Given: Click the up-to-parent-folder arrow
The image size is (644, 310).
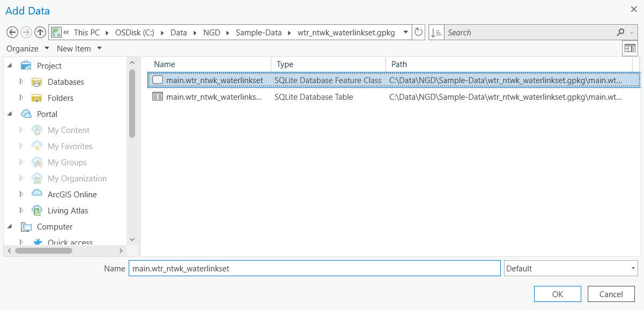Looking at the screenshot, I should 40,32.
